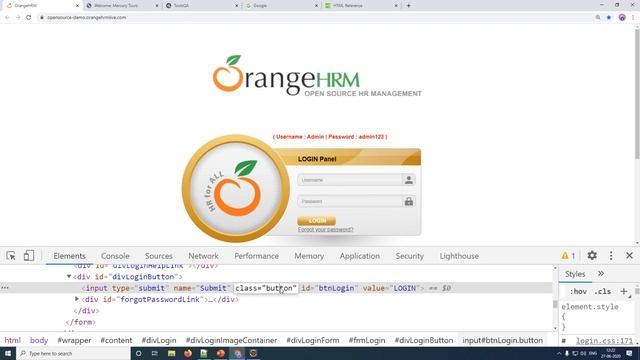This screenshot has height=360, width=640.
Task: Click the Forgot your password link
Action: click(x=326, y=230)
